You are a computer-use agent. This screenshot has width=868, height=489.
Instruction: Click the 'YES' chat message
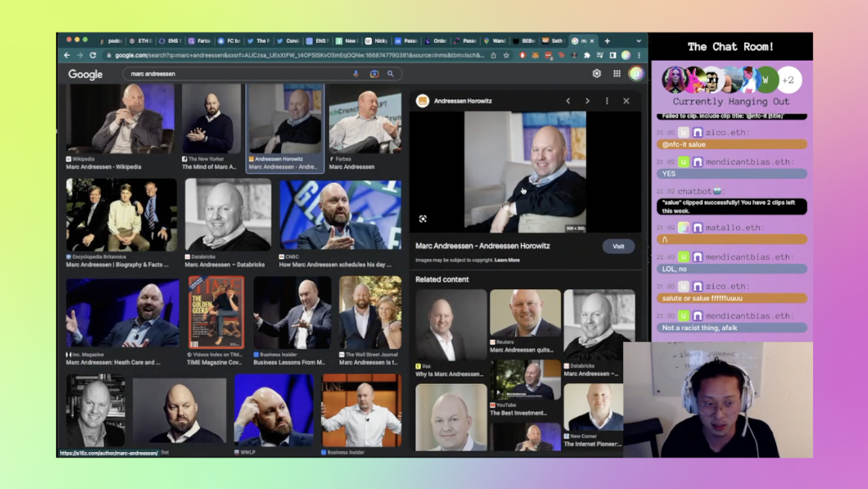732,174
